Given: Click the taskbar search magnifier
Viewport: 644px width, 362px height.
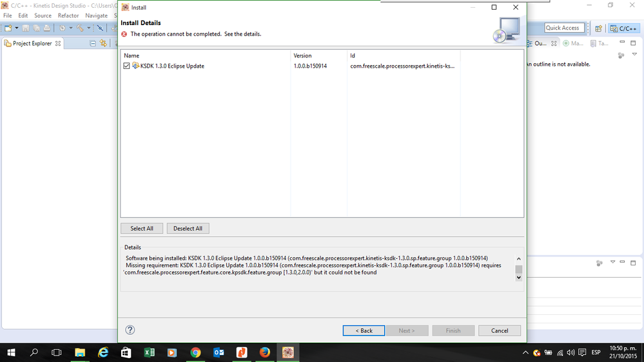Looking at the screenshot, I should coord(34,352).
